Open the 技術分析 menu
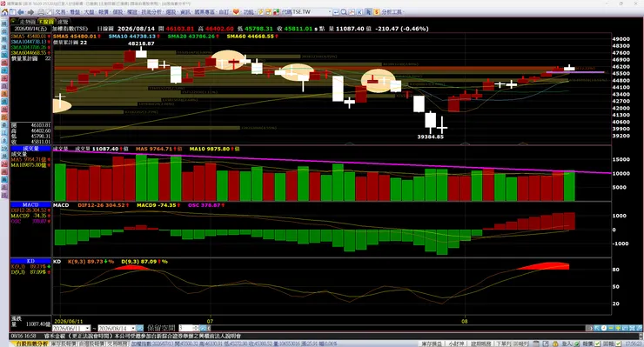 pos(151,12)
